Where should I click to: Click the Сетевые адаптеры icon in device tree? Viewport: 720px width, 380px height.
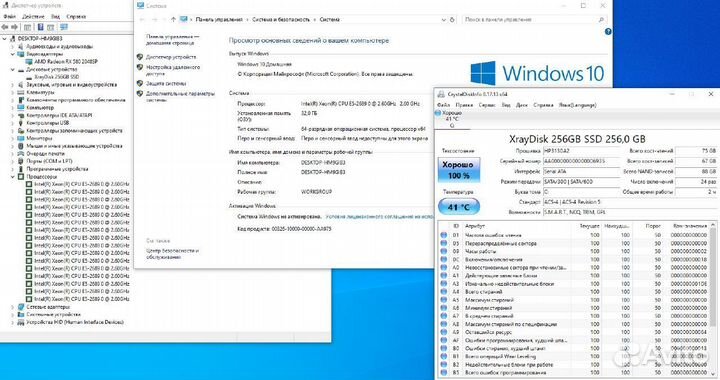pyautogui.click(x=21, y=307)
